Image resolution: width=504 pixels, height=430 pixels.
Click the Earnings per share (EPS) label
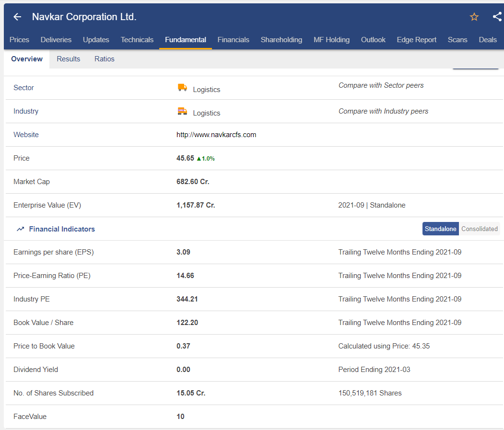[x=54, y=252]
